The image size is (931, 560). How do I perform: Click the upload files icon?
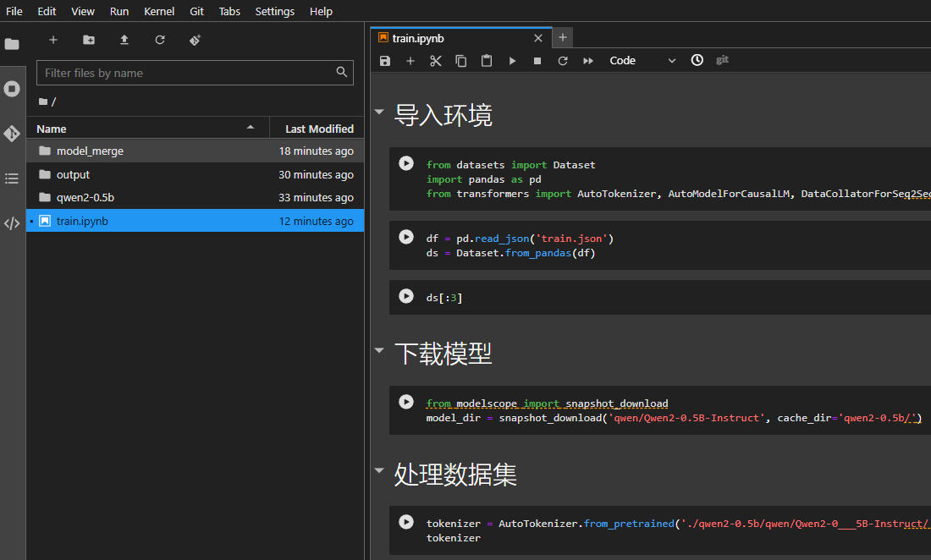124,40
